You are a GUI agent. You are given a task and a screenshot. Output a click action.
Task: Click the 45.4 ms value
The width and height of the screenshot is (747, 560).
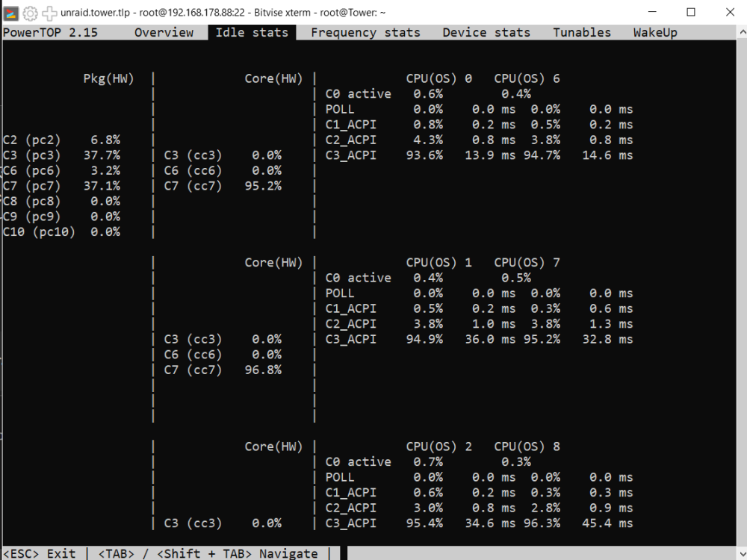click(607, 523)
